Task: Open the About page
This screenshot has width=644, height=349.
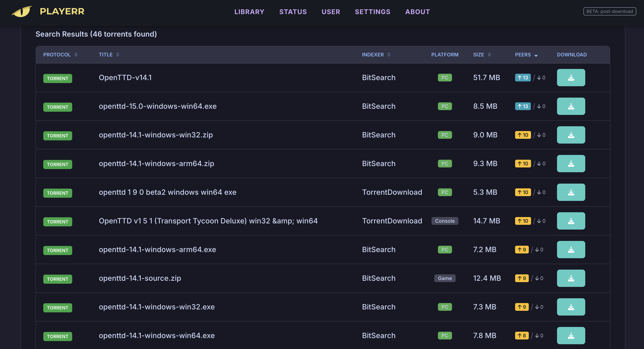Action: pyautogui.click(x=417, y=12)
